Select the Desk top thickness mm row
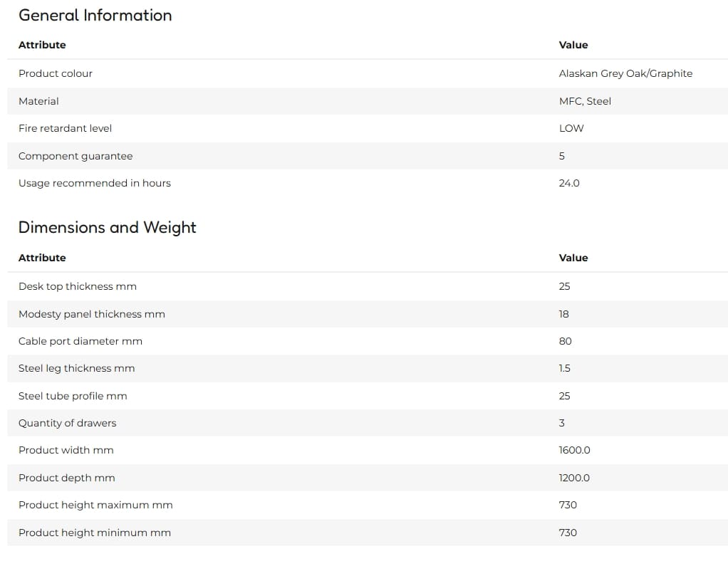The width and height of the screenshot is (728, 576). click(x=368, y=286)
